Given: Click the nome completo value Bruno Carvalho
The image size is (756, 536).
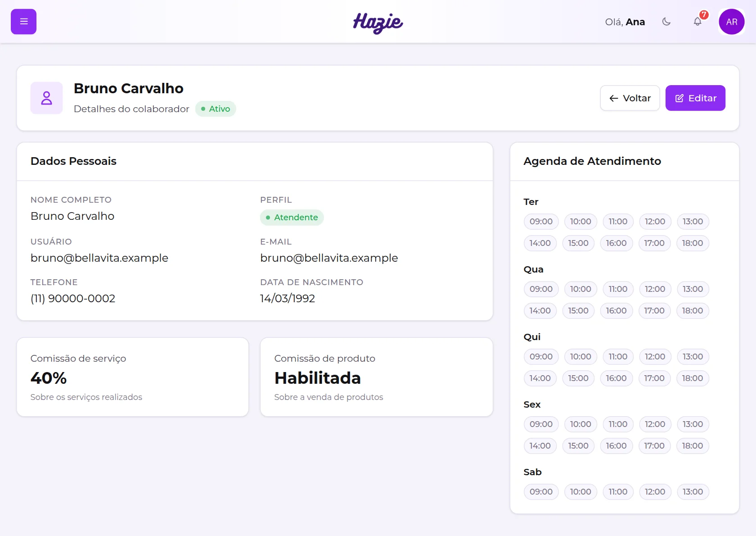Looking at the screenshot, I should [x=72, y=216].
